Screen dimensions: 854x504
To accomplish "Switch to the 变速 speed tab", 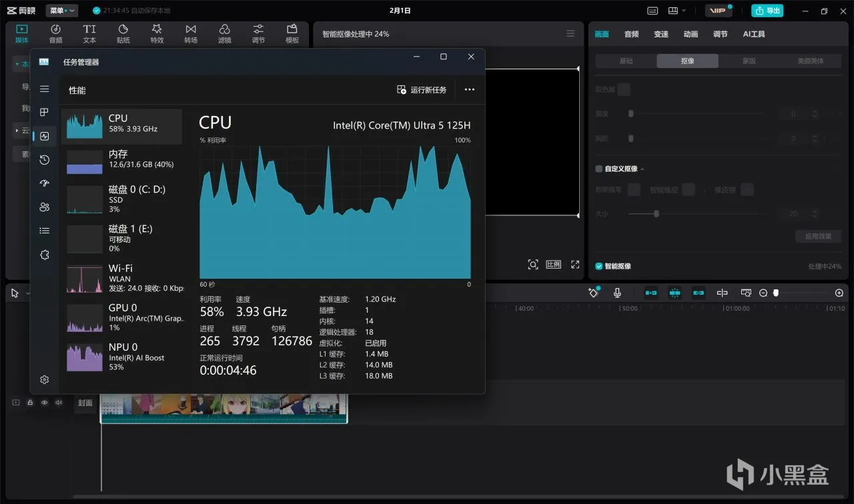I will pyautogui.click(x=661, y=34).
